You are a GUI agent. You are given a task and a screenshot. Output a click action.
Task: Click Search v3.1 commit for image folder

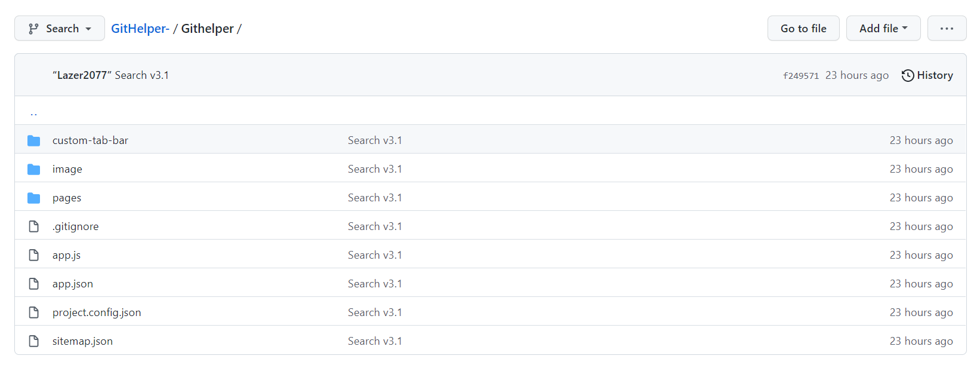[x=375, y=169]
